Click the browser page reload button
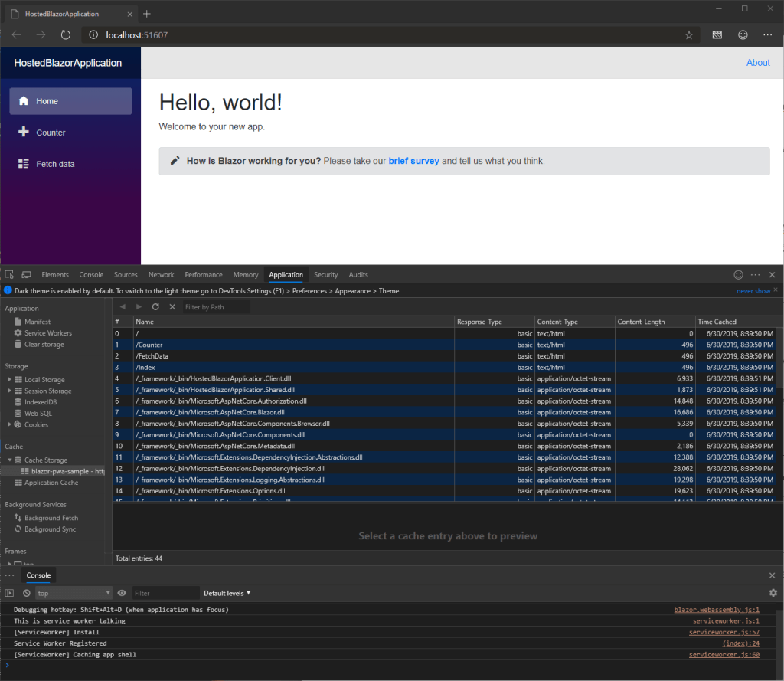 pos(66,35)
